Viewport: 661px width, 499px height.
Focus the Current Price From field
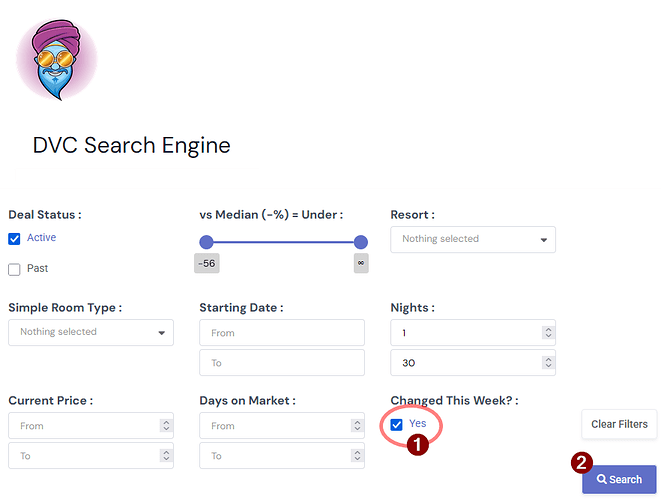pyautogui.click(x=84, y=426)
